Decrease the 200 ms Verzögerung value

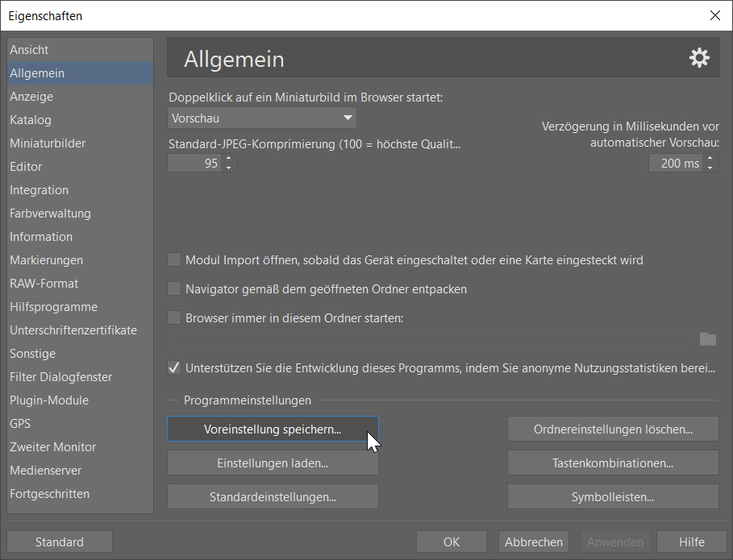(709, 166)
